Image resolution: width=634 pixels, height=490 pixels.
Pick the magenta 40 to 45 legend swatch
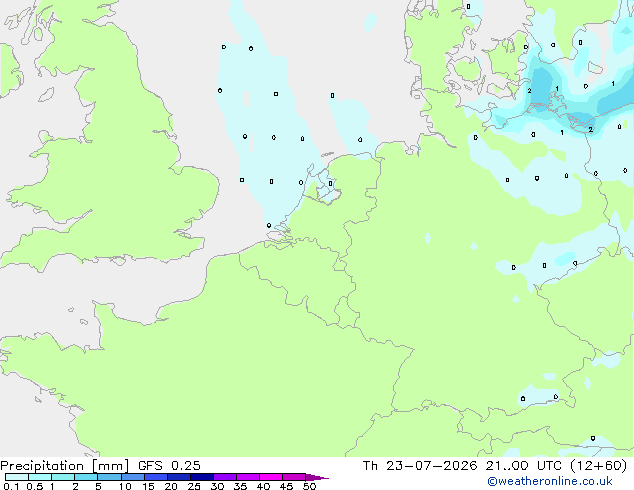(x=271, y=477)
